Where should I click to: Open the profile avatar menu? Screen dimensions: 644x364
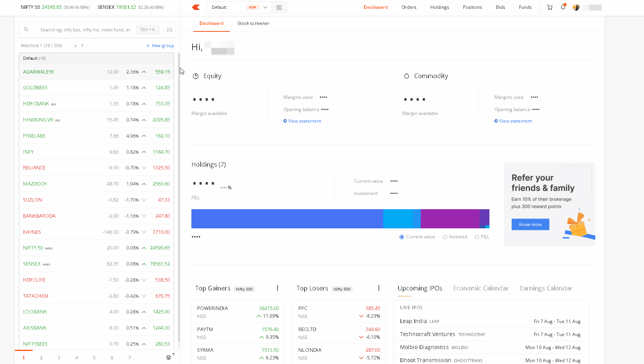click(x=576, y=7)
